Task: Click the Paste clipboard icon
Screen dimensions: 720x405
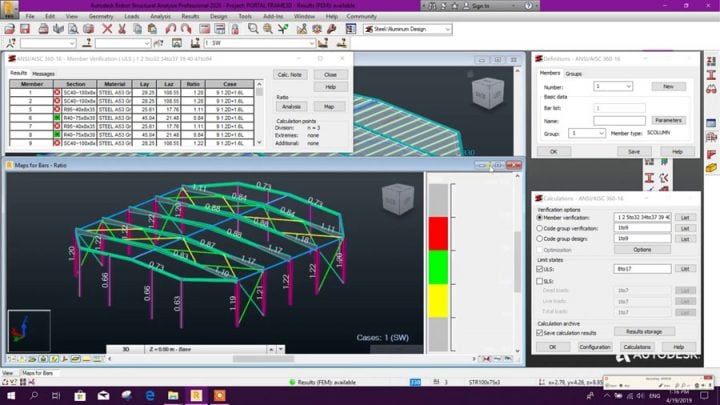Action: click(x=152, y=29)
